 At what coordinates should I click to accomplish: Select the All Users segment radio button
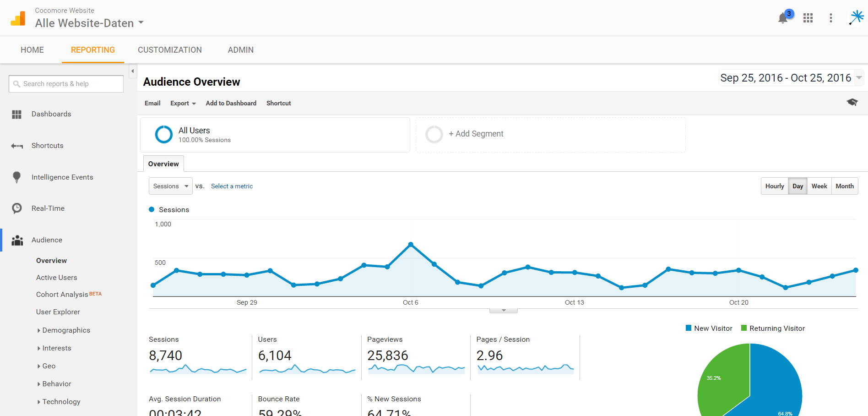pos(163,134)
